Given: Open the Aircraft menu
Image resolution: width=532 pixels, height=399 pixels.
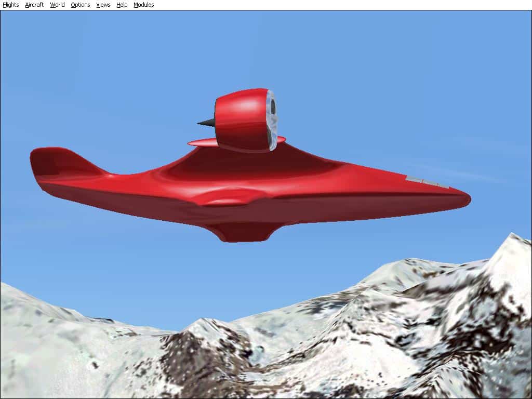Looking at the screenshot, I should point(34,5).
